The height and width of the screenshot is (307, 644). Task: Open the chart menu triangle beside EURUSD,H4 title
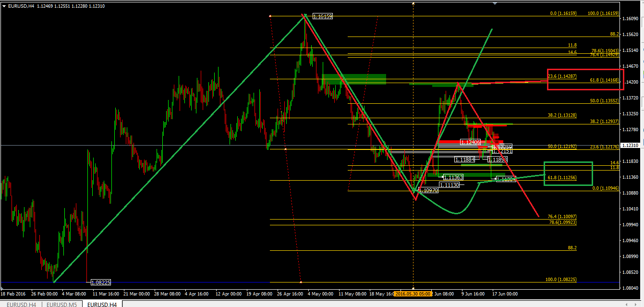coord(4,6)
